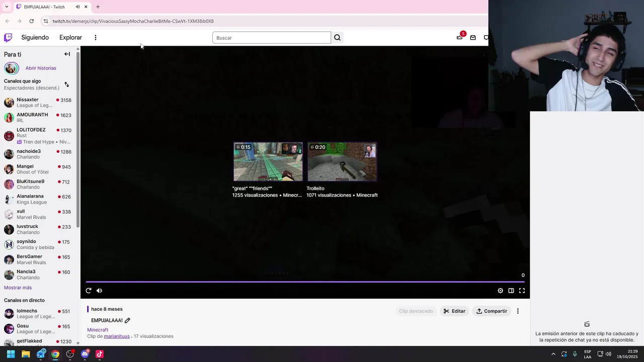644x362 pixels.
Task: Open a new browser tab
Action: (98, 7)
